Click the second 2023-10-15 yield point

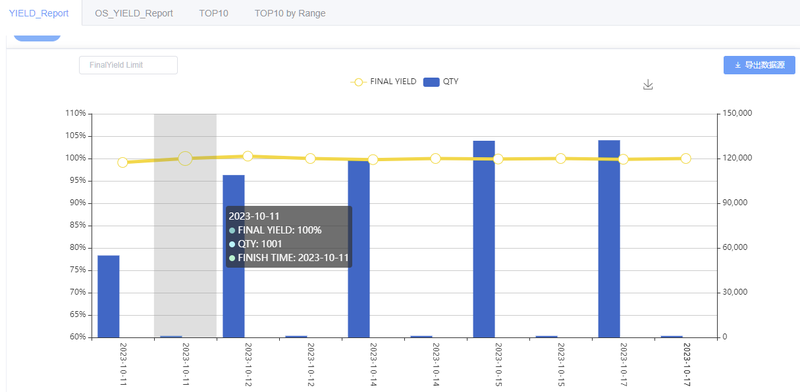[561, 159]
